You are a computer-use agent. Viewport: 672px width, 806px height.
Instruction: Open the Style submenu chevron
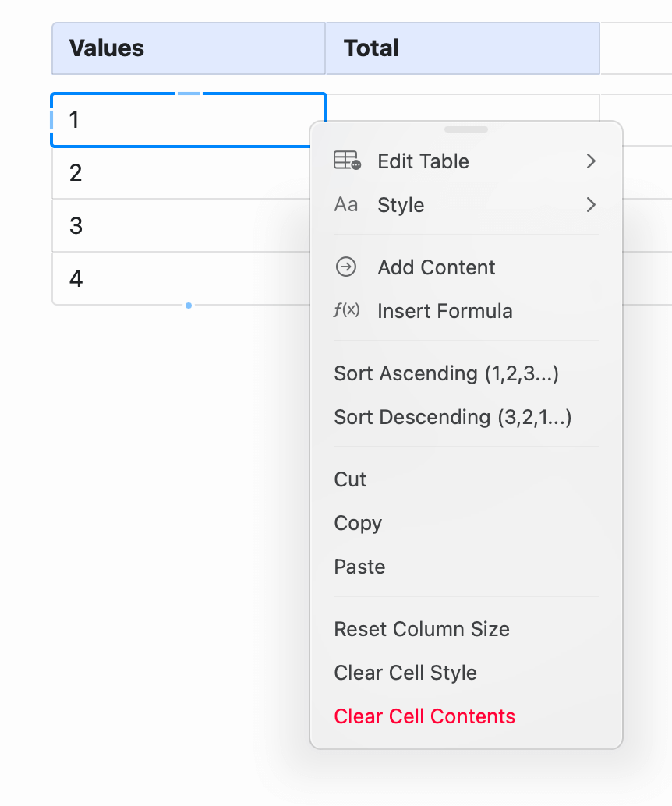pyautogui.click(x=591, y=205)
